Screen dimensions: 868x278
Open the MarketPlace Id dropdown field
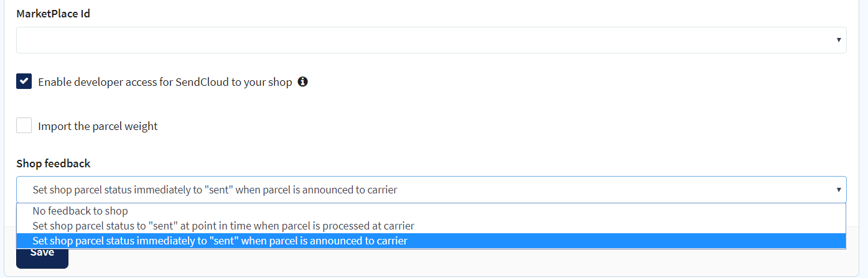(x=431, y=40)
